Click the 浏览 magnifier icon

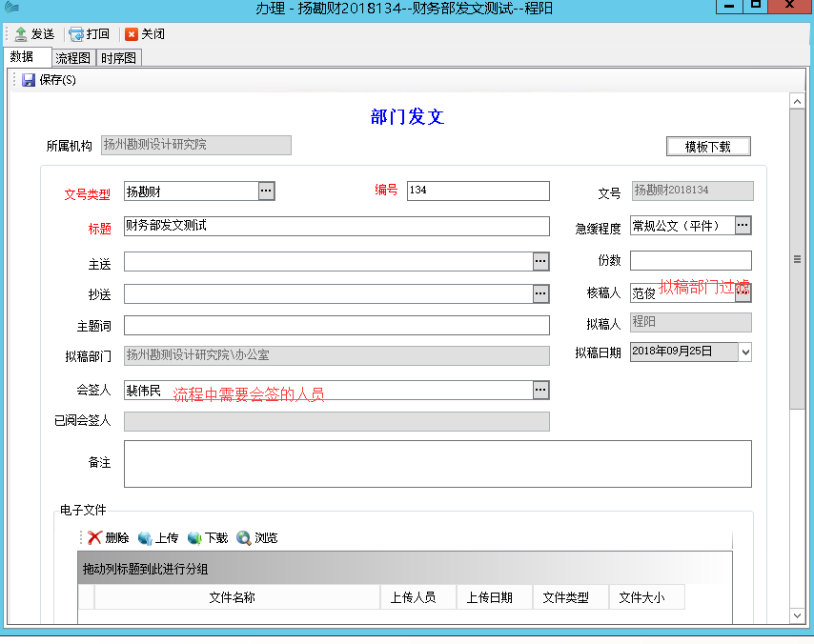[x=243, y=537]
